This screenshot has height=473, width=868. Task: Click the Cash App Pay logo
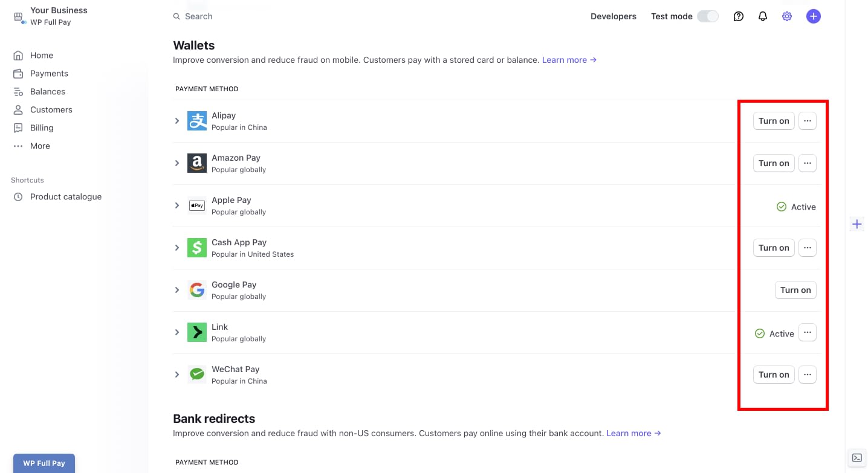tap(197, 248)
